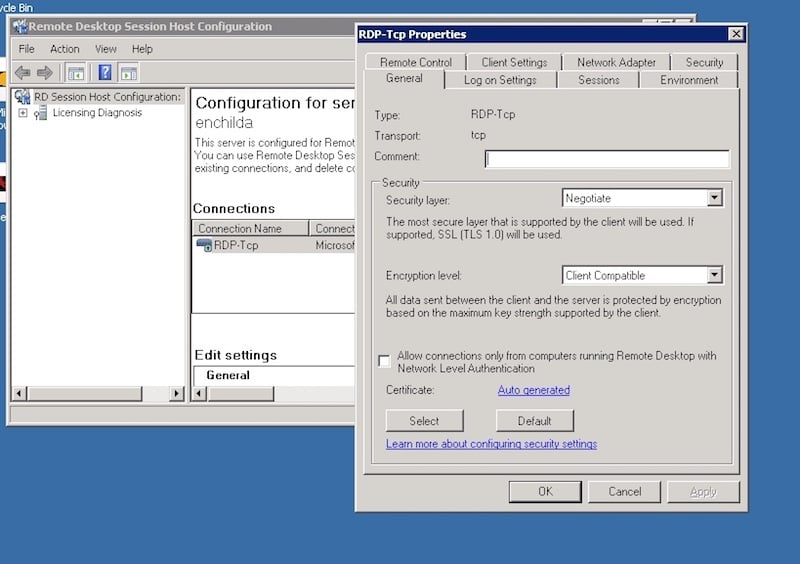
Task: Click the Show/Hide Action Pane icon
Action: 129,73
